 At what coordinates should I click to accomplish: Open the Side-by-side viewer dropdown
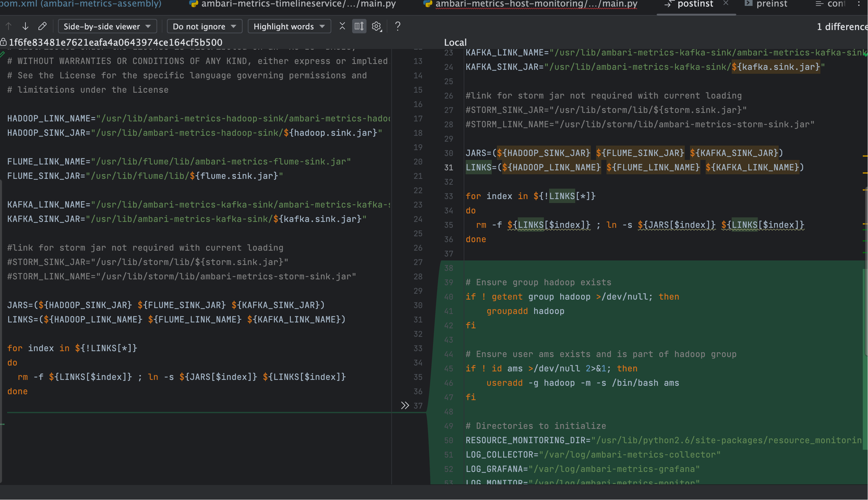(x=107, y=26)
